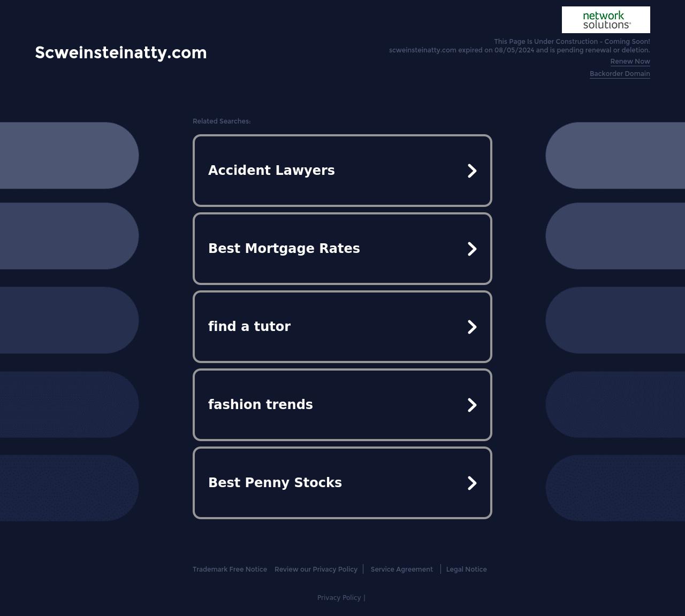Click the Network Solutions logo
Image resolution: width=685 pixels, height=616 pixels.
606,20
